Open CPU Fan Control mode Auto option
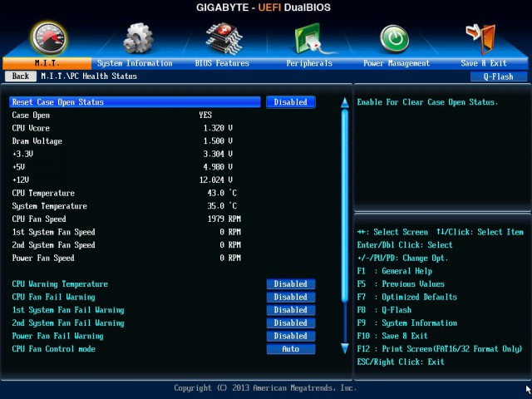Viewport: 532px width, 399px height. pos(291,349)
